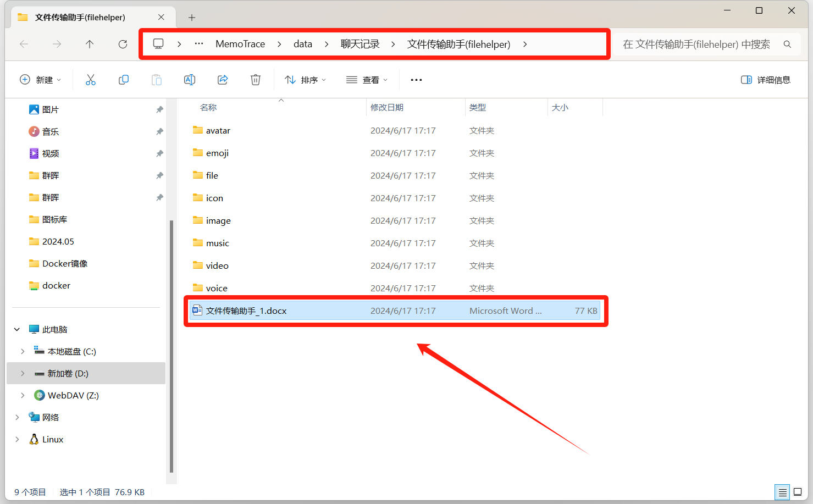Open the 排序 sort dropdown
The height and width of the screenshot is (504, 813).
click(x=305, y=80)
